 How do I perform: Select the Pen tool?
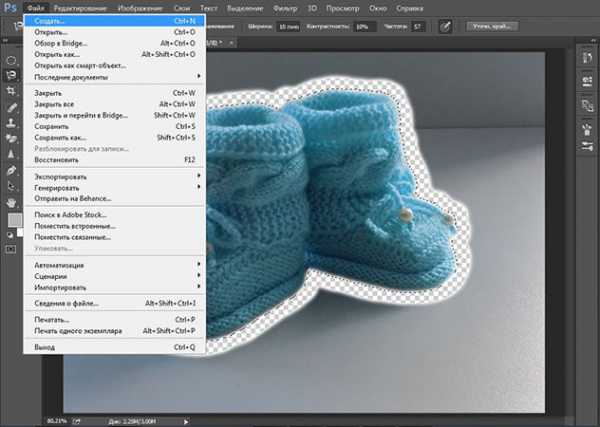(x=13, y=170)
